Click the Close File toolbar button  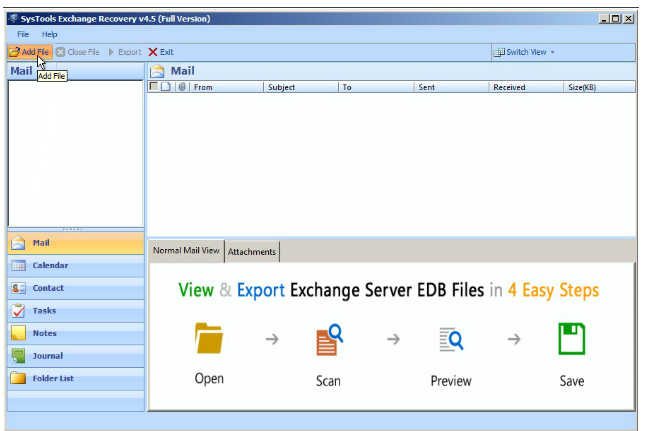click(78, 52)
